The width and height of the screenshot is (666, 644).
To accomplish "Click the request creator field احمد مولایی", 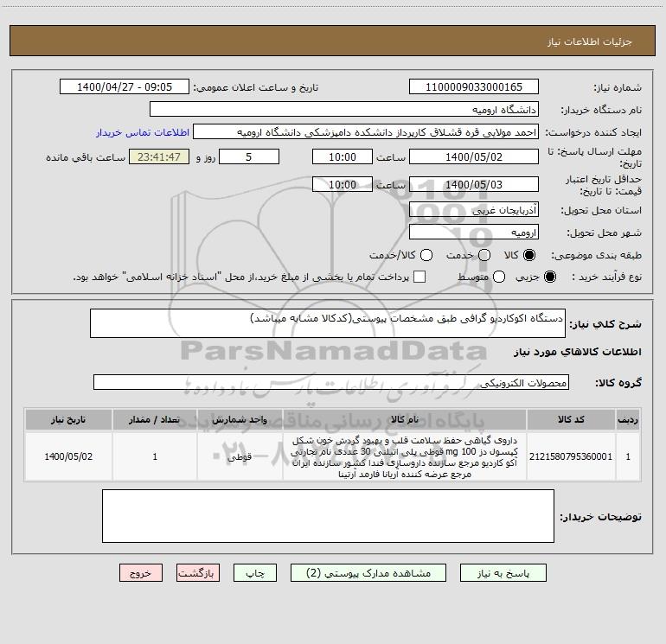I will point(366,132).
